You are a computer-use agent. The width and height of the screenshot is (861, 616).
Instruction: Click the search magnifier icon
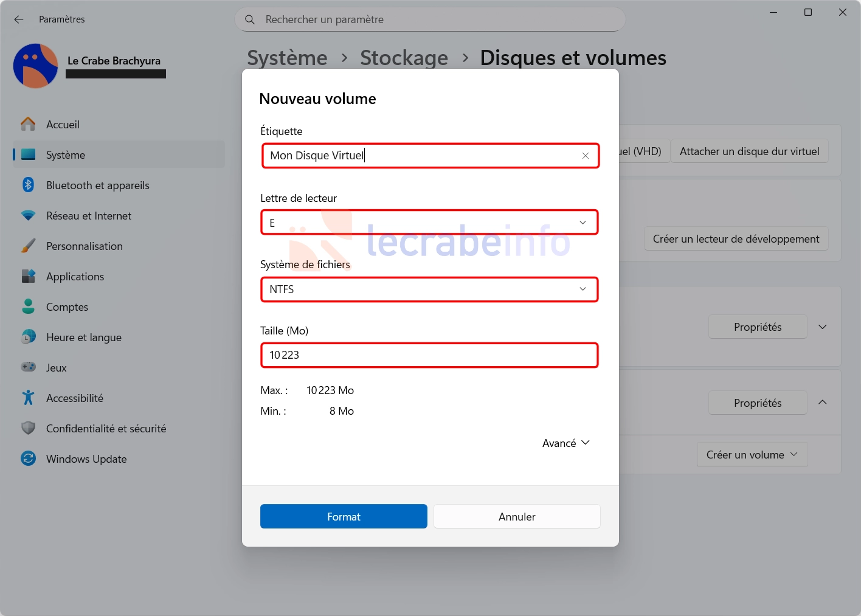tap(250, 19)
